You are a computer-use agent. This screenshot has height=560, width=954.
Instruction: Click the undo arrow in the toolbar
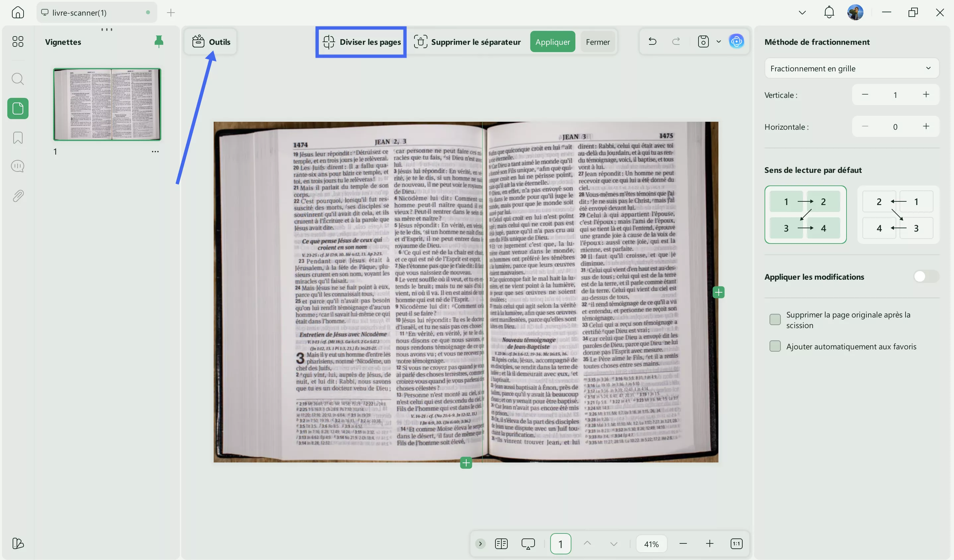click(x=652, y=41)
